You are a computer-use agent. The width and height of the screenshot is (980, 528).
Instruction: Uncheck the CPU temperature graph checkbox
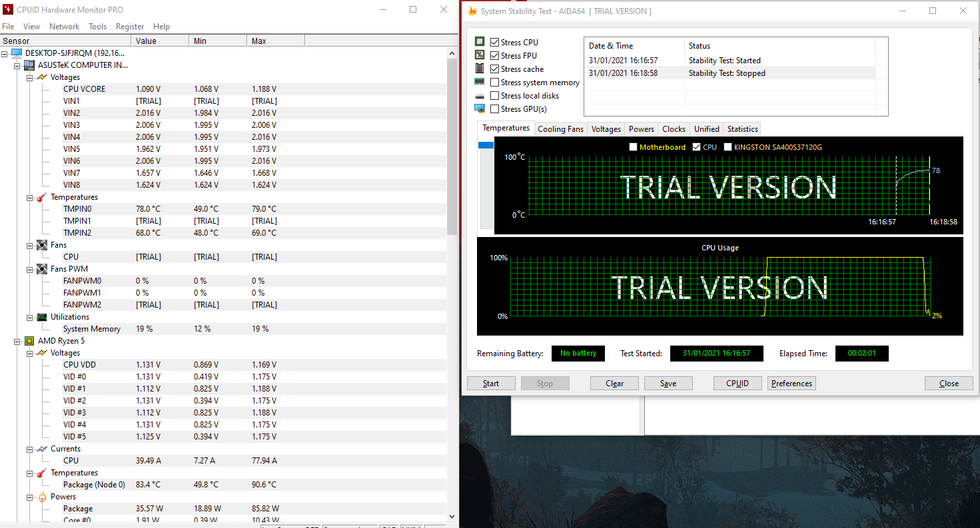tap(696, 147)
